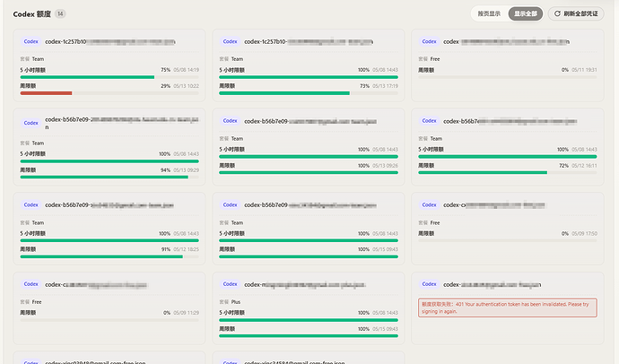Click Codex badge on card resetting 05/13 09:26
The width and height of the screenshot is (619, 364).
coord(230,121)
